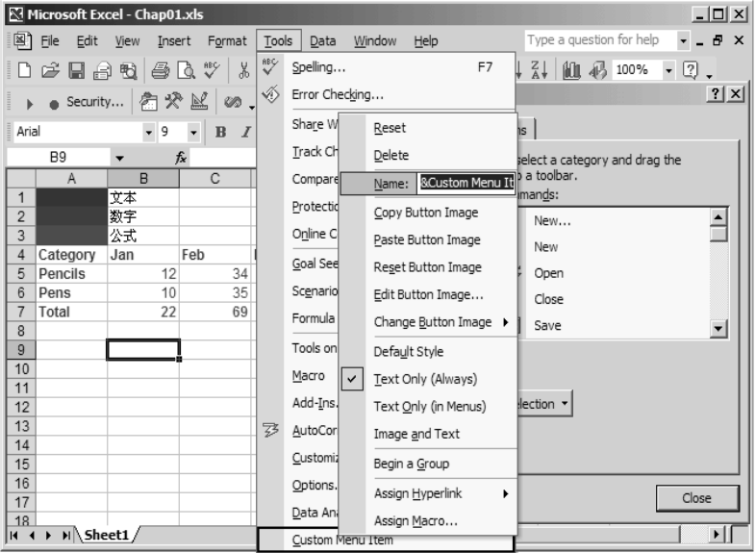Click the Chart Wizard icon
Viewport: 756px width, 553px height.
tap(571, 70)
